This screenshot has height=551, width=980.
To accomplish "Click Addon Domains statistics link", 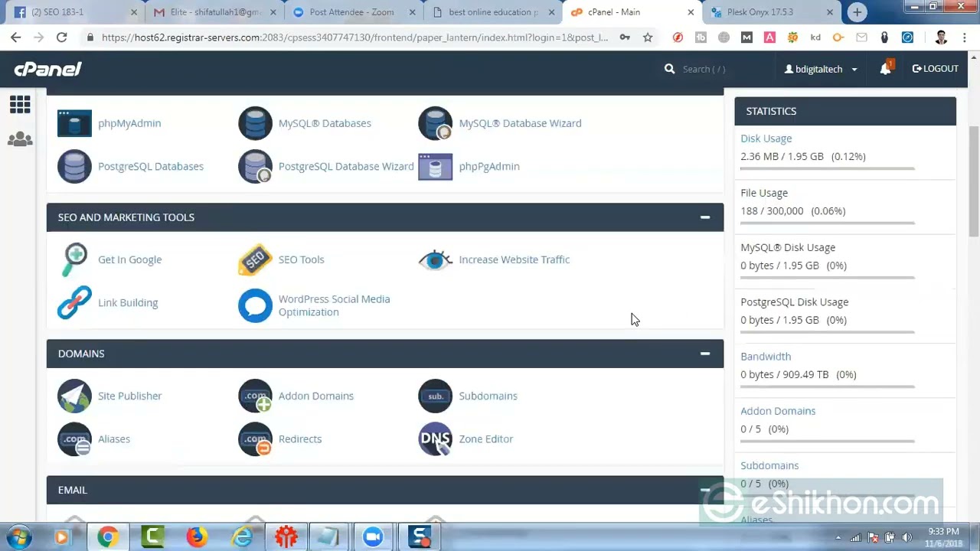I will (x=778, y=411).
